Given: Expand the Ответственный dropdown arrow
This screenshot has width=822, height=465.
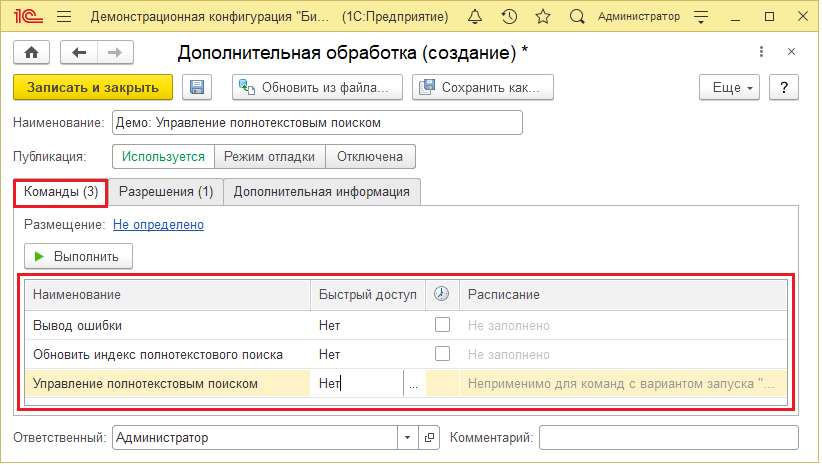Looking at the screenshot, I should coord(407,437).
